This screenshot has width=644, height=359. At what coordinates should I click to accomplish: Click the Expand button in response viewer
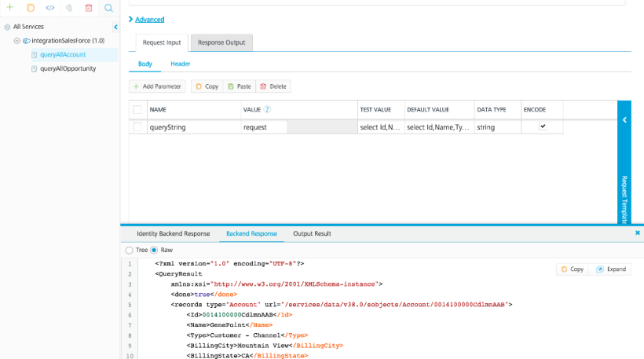click(610, 269)
